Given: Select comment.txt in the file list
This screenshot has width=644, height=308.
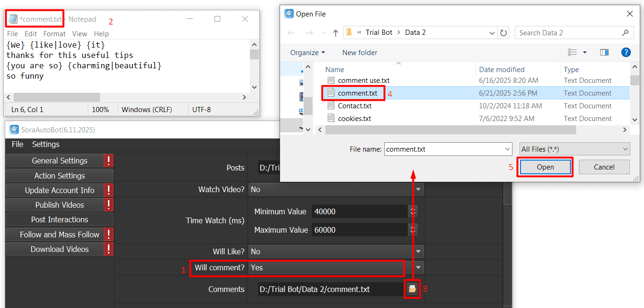Looking at the screenshot, I should coord(357,93).
